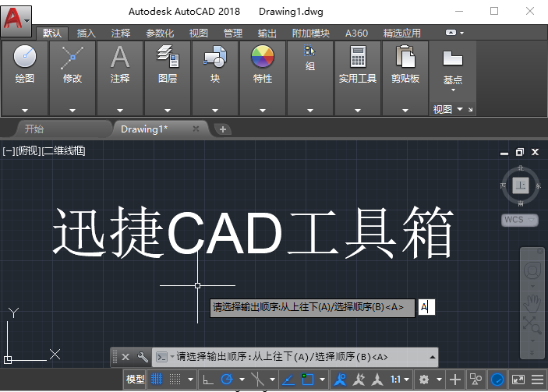The height and width of the screenshot is (392, 548).
Task: Click the Zoom Extents navigation icon
Action: click(x=532, y=325)
